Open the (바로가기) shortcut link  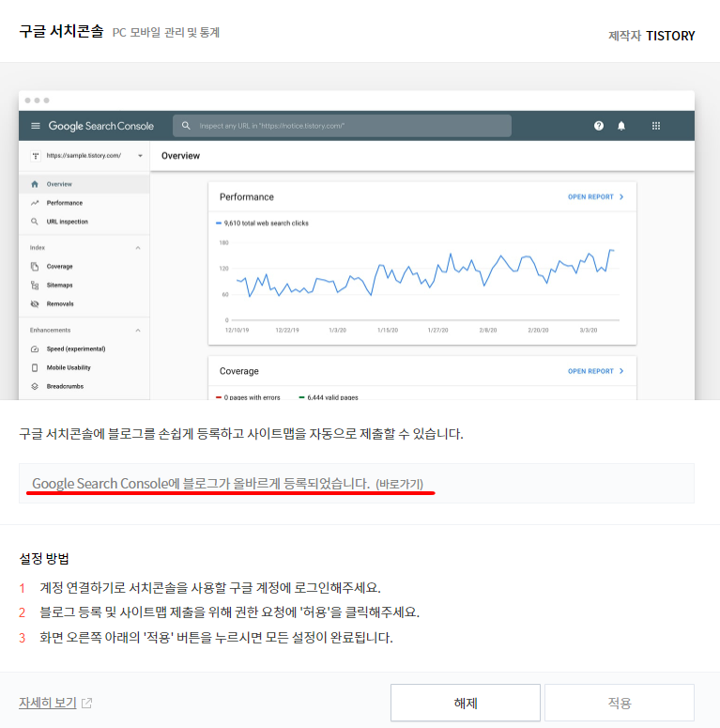[400, 484]
